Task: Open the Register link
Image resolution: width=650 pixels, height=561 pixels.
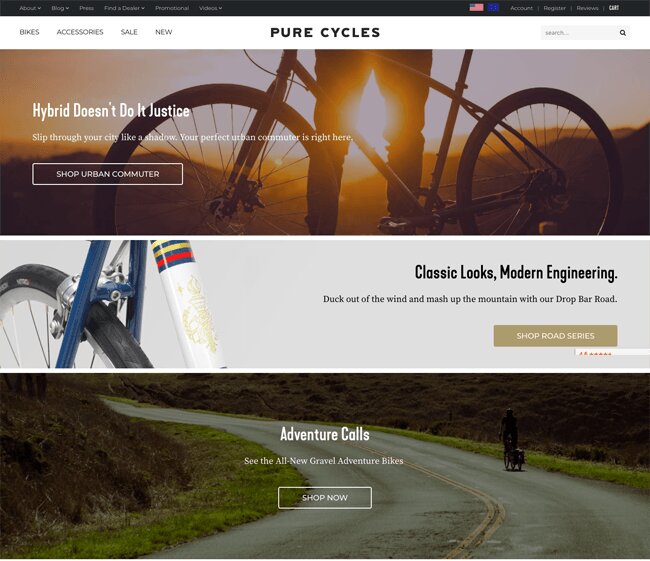Action: [x=554, y=8]
